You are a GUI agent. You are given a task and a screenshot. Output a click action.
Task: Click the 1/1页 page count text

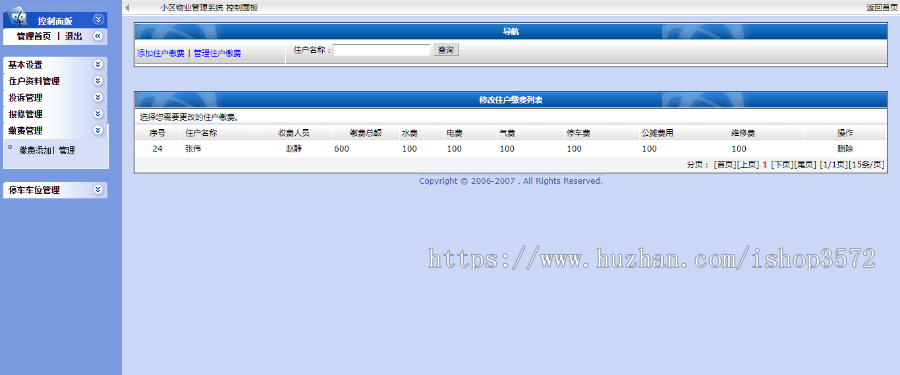[834, 165]
